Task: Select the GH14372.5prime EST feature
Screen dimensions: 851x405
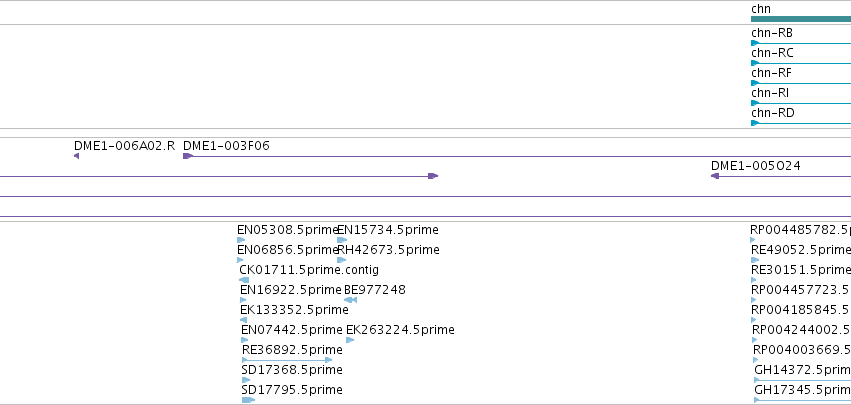Action: 803,380
